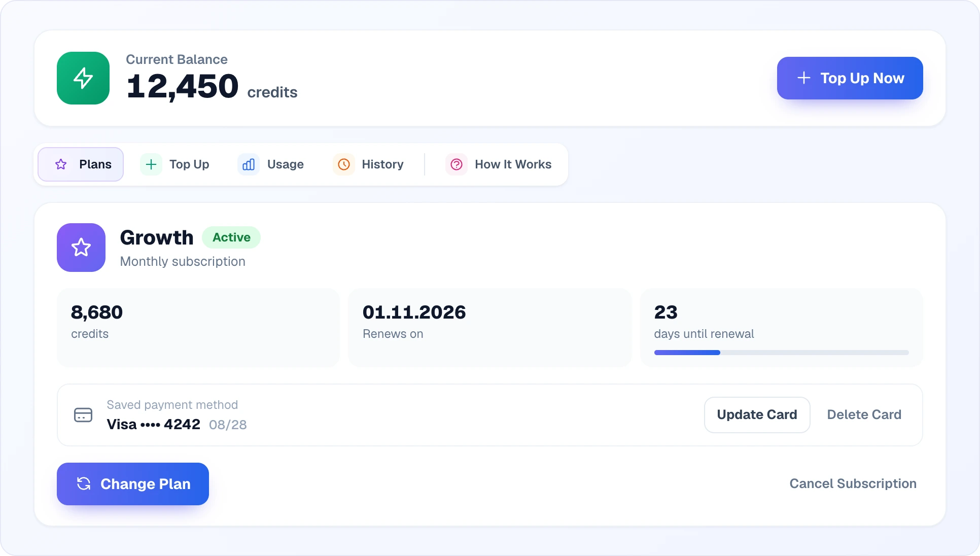
Task: Click the Monthly subscription label
Action: tap(183, 262)
